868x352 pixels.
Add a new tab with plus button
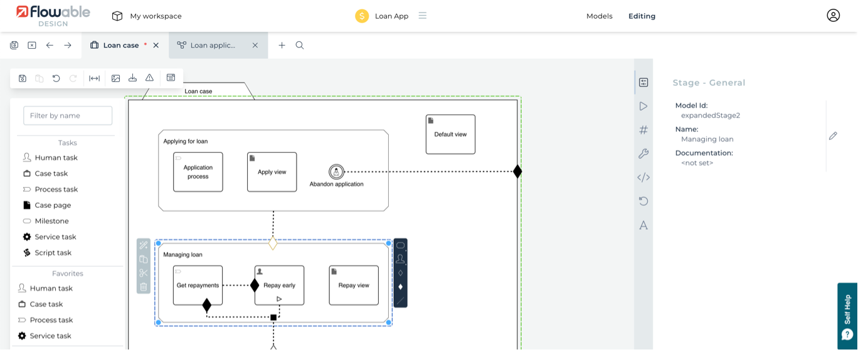pos(282,45)
